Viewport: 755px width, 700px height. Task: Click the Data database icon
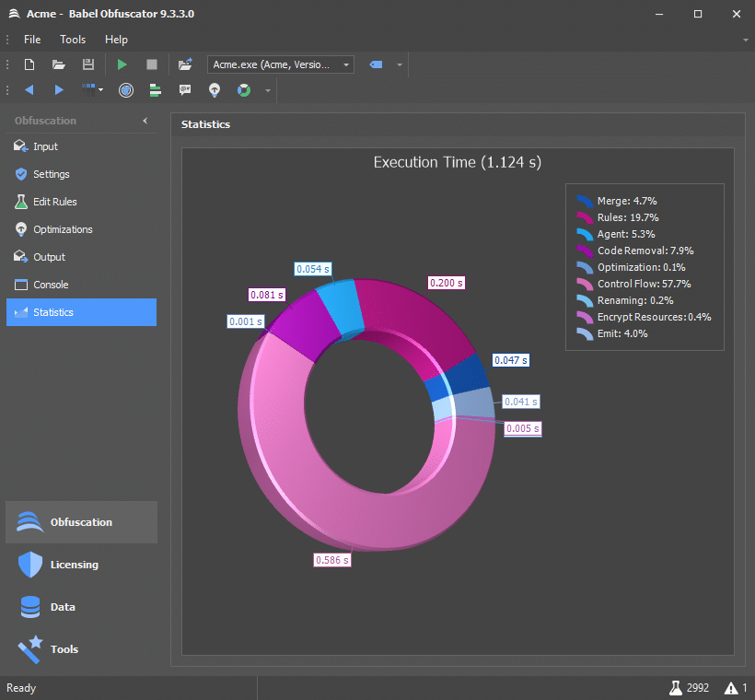pyautogui.click(x=30, y=607)
